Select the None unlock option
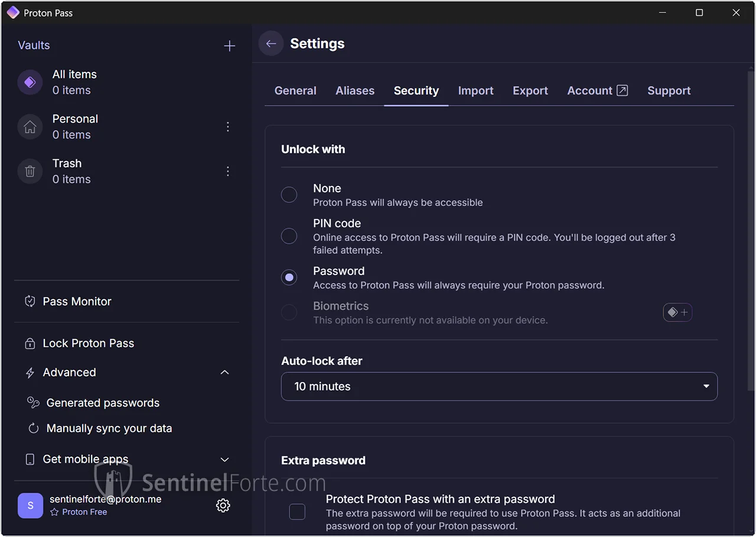 coord(289,195)
